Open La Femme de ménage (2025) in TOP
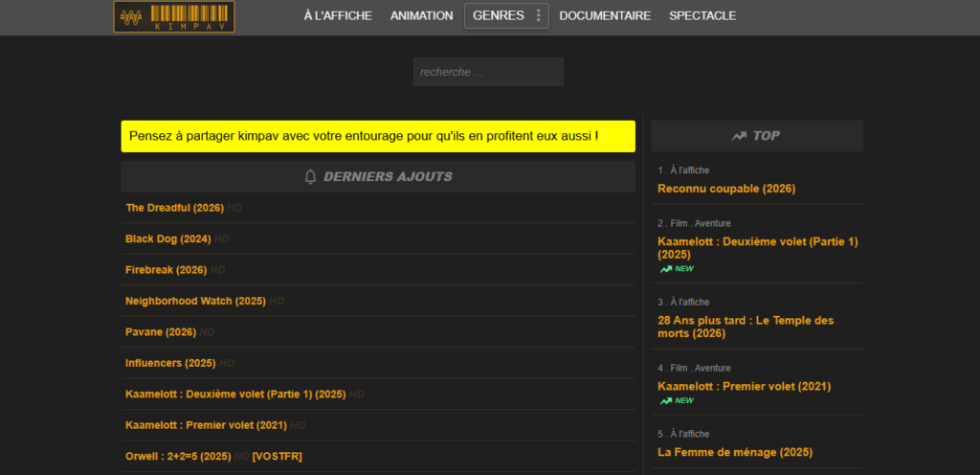The width and height of the screenshot is (980, 475). coord(734,452)
